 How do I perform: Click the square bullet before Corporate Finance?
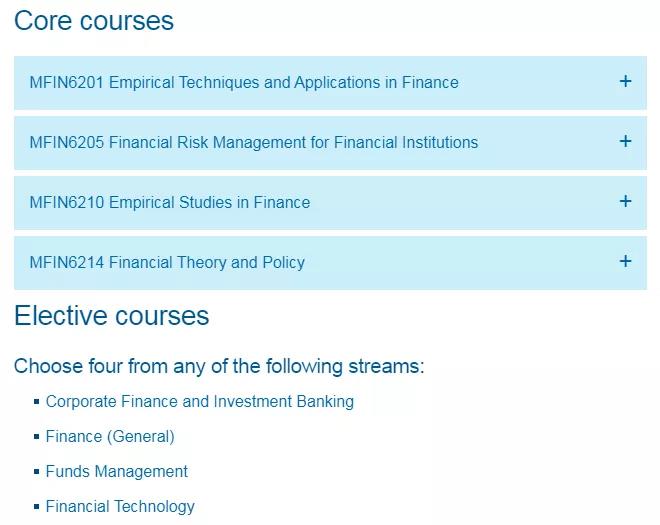37,402
